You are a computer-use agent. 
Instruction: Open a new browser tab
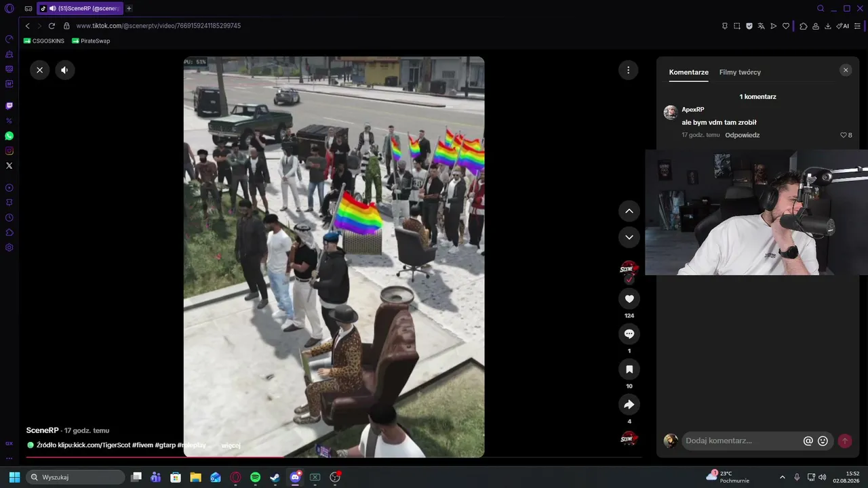129,8
